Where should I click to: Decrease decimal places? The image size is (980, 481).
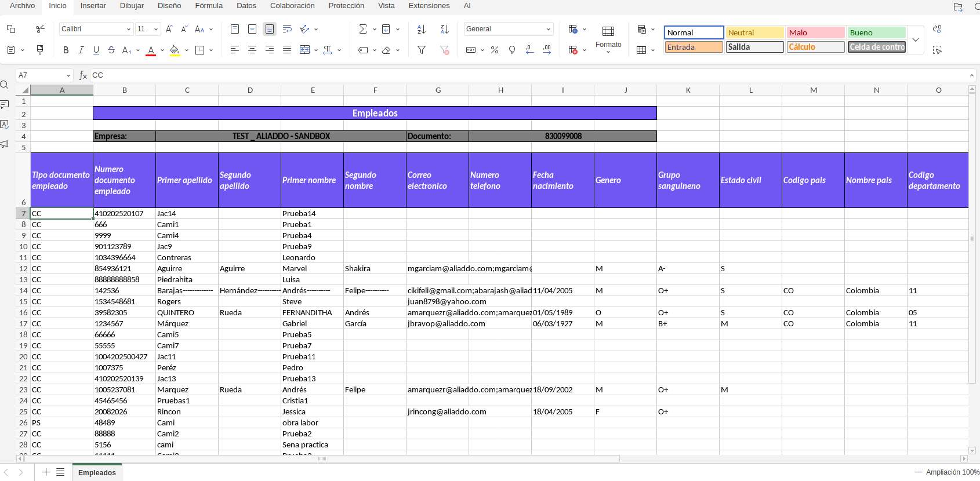point(529,50)
